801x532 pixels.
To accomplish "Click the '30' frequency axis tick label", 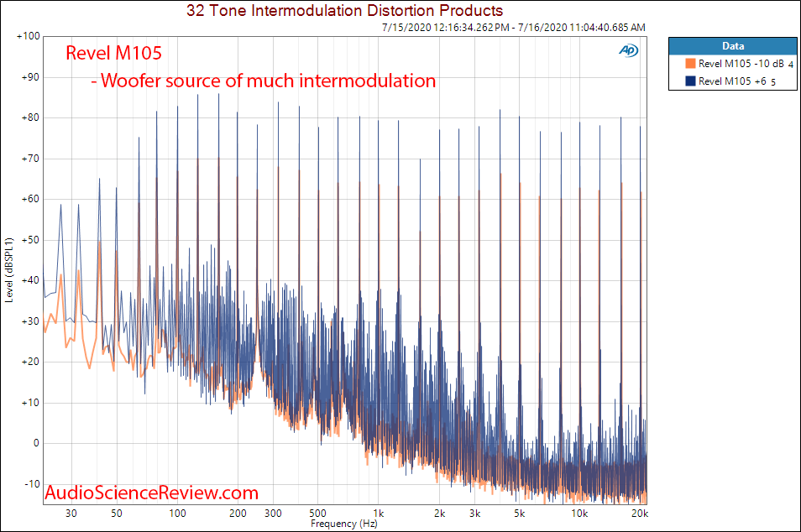I will 71,514.
